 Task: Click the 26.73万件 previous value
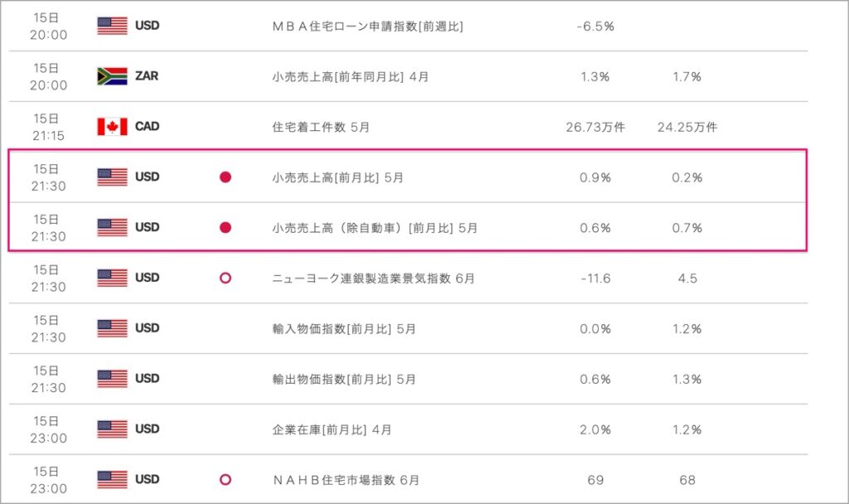pos(595,127)
